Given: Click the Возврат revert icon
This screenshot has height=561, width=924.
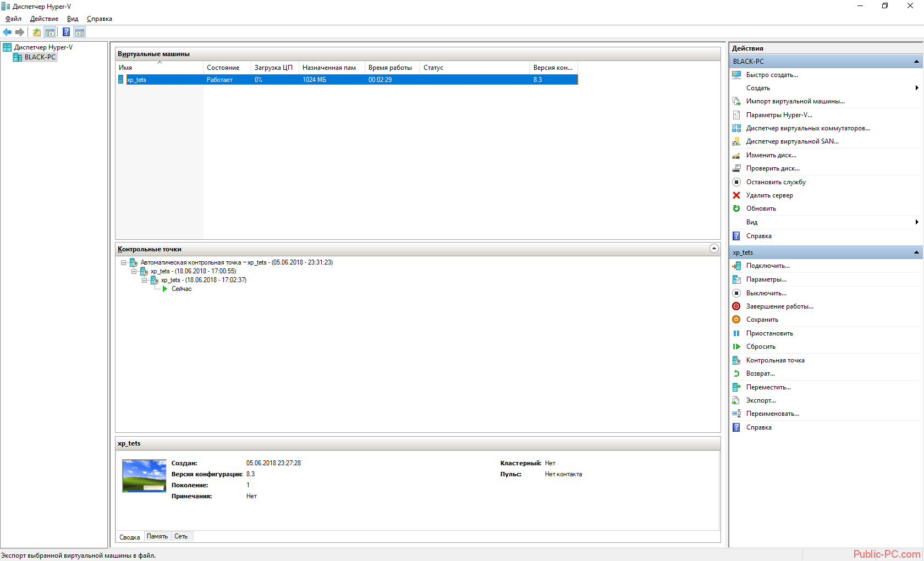Looking at the screenshot, I should tap(736, 373).
